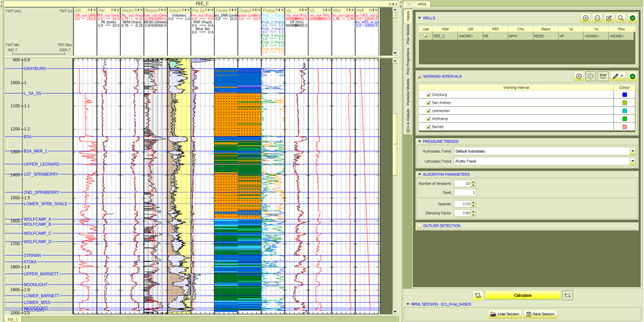Uncheck the Grayburg working interval
This screenshot has width=644, height=322.
coord(428,95)
